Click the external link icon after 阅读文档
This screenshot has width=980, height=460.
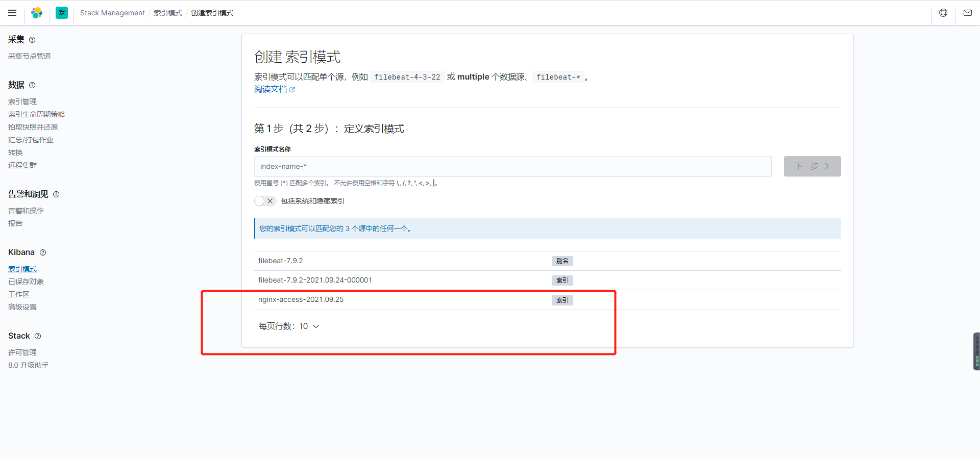pos(292,89)
